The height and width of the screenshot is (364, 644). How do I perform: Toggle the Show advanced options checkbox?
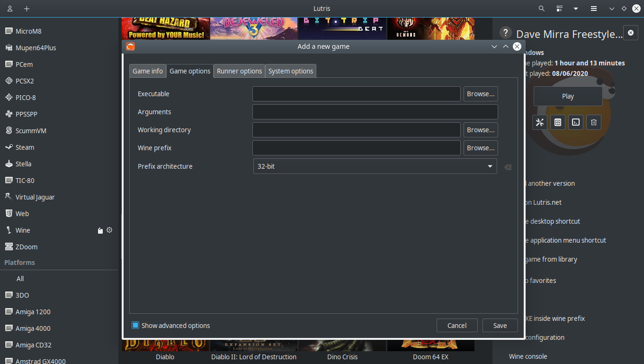click(135, 326)
